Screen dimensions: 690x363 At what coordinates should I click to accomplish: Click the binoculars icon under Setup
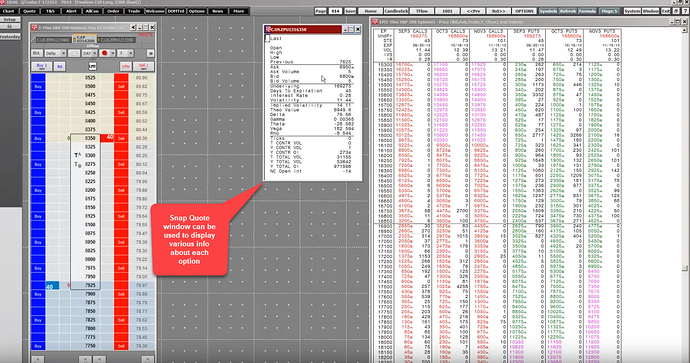[x=9, y=26]
